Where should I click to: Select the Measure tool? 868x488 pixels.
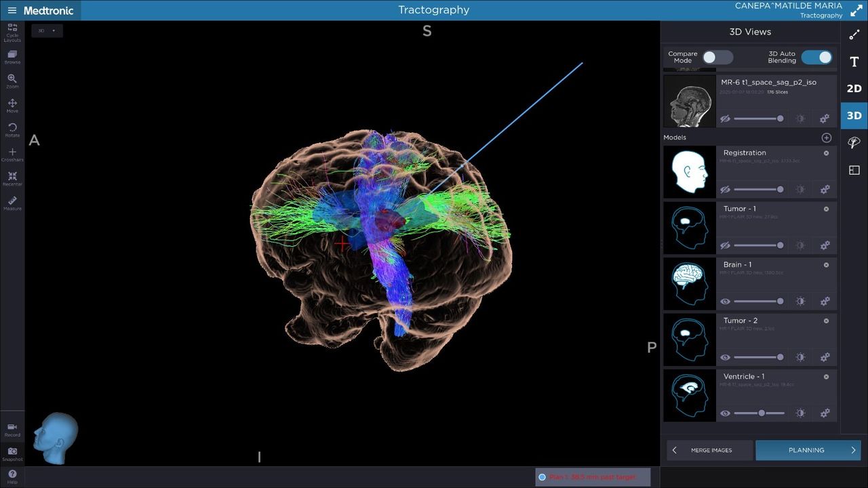(x=12, y=202)
